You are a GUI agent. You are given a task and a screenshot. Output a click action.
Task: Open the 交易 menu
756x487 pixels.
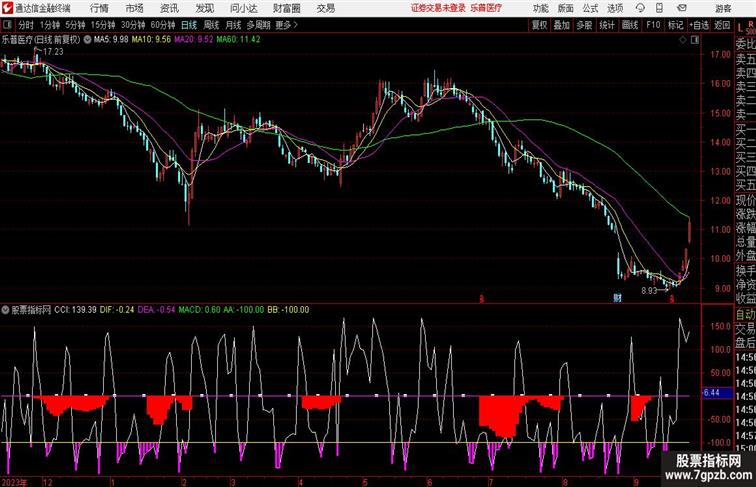(325, 8)
